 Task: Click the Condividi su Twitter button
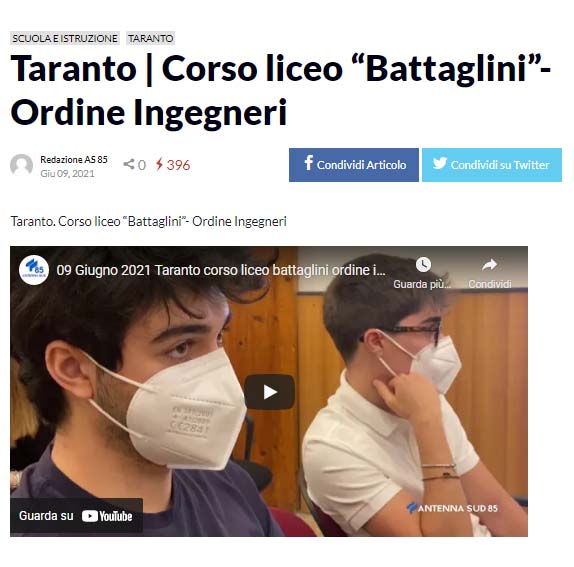click(x=492, y=165)
